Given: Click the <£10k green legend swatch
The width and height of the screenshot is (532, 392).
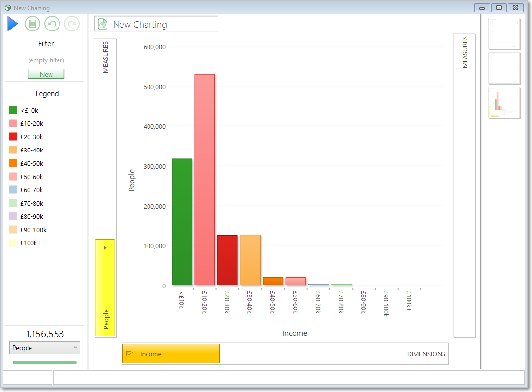Looking at the screenshot, I should [x=13, y=110].
